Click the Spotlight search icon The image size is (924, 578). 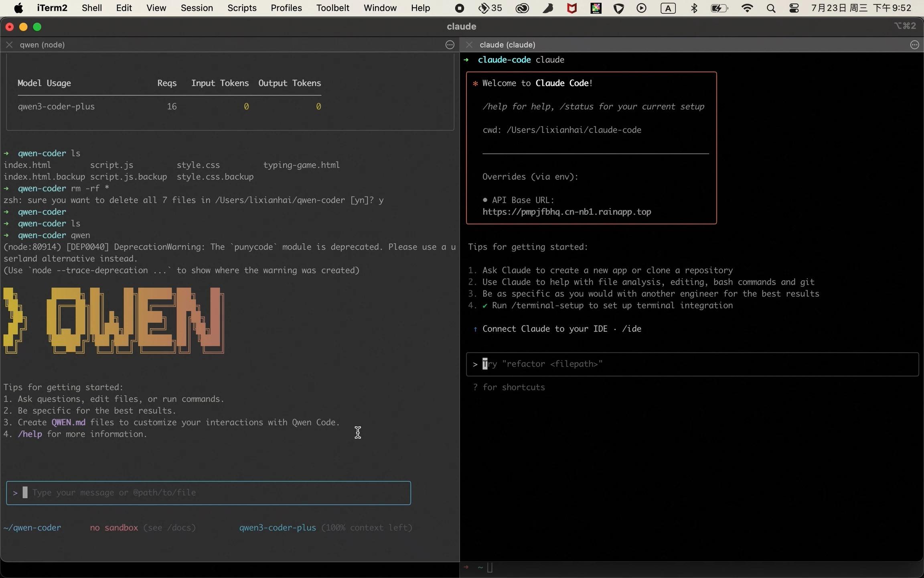770,8
